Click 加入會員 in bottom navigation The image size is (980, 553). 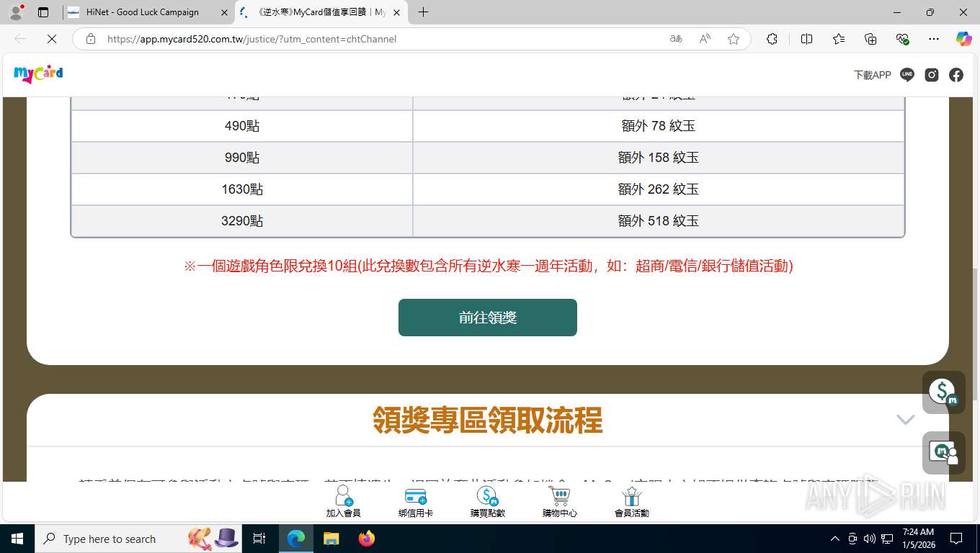[344, 501]
